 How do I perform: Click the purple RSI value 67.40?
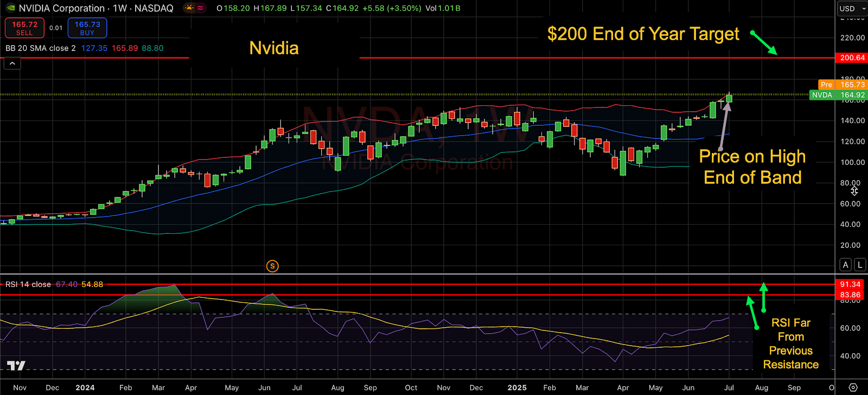tap(67, 284)
